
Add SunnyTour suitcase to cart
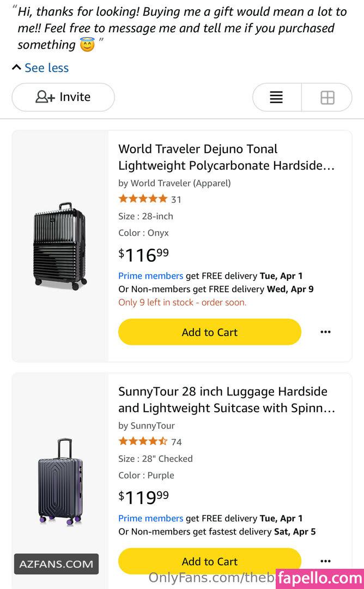coord(209,561)
